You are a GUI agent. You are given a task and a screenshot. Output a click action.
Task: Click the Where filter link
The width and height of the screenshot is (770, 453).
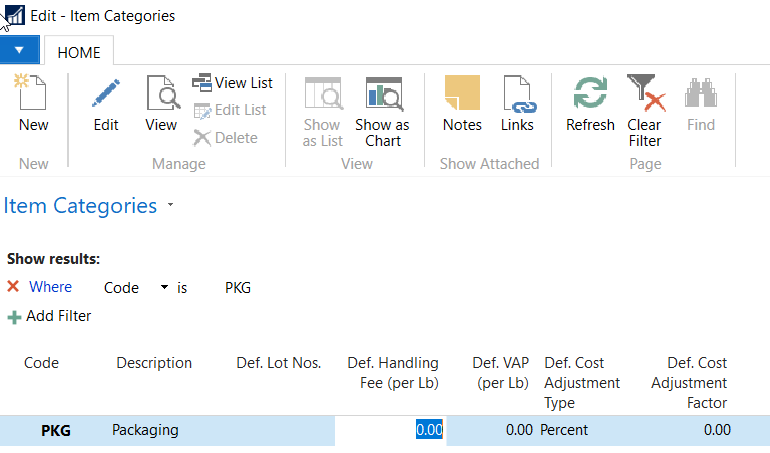pyautogui.click(x=50, y=287)
